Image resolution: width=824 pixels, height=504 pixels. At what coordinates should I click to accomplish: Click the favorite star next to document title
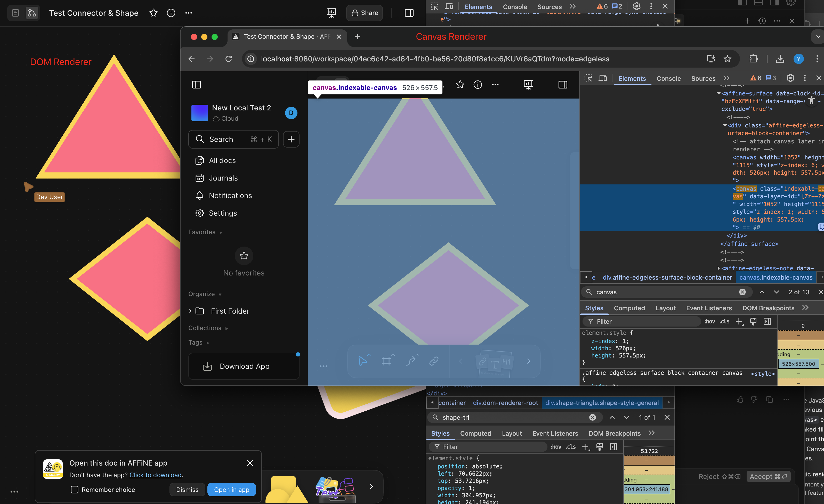click(153, 13)
